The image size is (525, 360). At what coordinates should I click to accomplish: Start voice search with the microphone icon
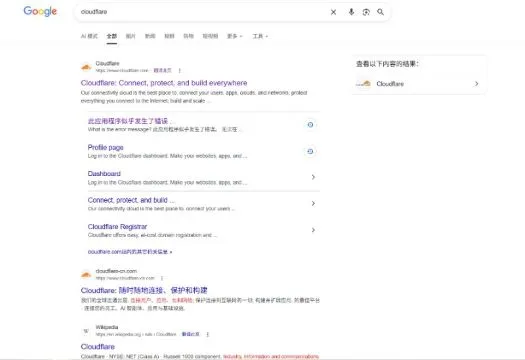[351, 12]
